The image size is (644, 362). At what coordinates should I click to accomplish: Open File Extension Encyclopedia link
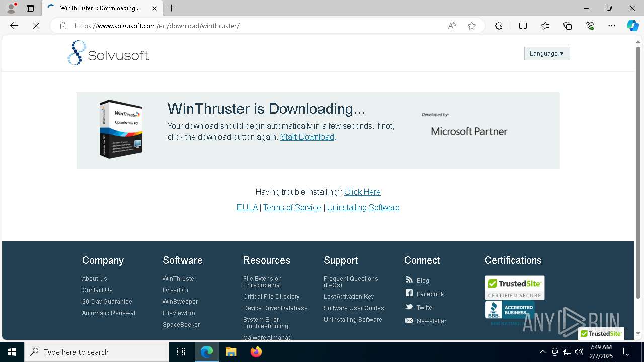pyautogui.click(x=262, y=282)
